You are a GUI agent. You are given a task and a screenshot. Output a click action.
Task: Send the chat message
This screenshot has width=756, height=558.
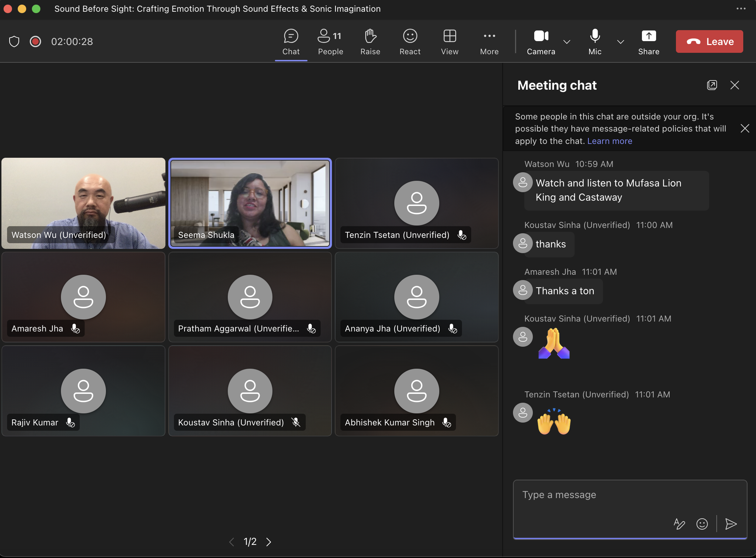[x=730, y=524]
